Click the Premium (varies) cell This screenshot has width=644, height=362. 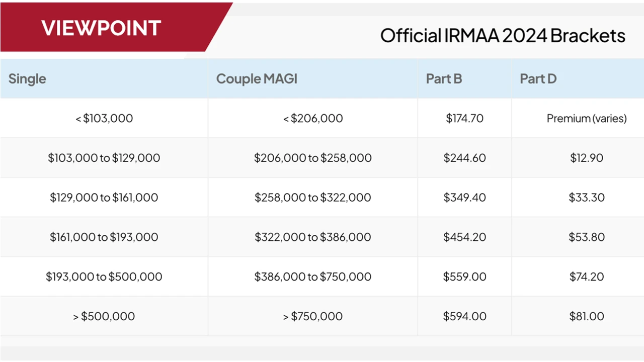(x=587, y=119)
